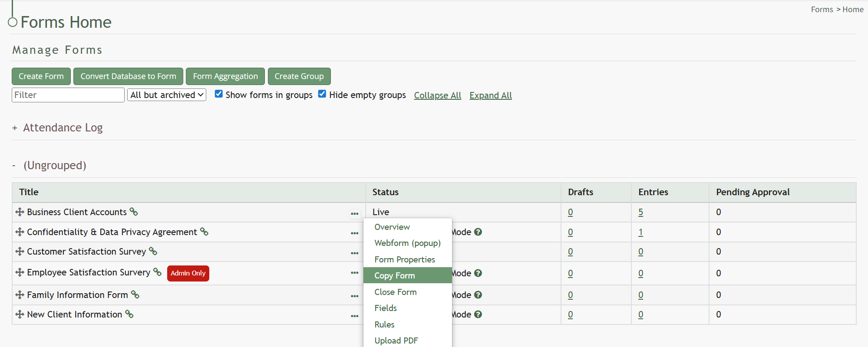Choose Form Properties in the menu
Screen dimensions: 868x347
(x=408, y=259)
